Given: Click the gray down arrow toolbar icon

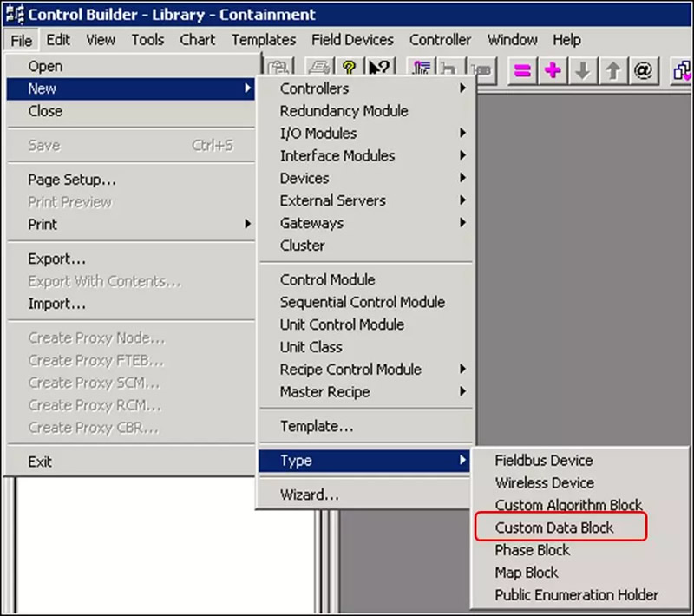Looking at the screenshot, I should pos(582,70).
